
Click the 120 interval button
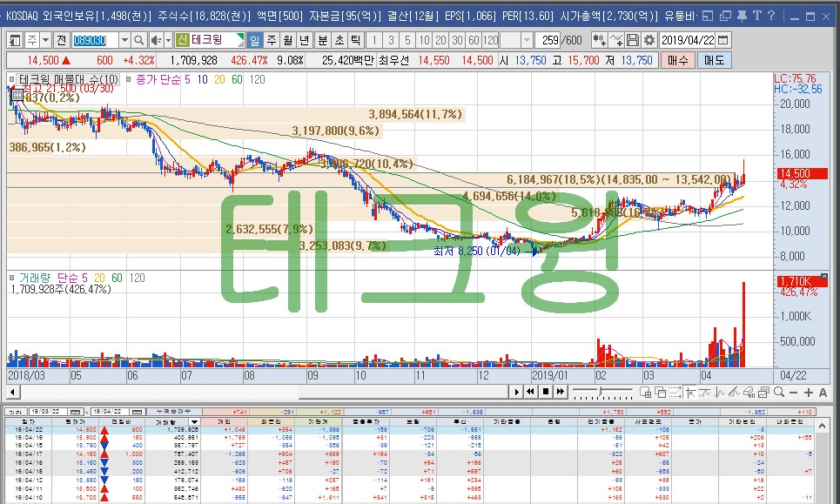(x=490, y=40)
